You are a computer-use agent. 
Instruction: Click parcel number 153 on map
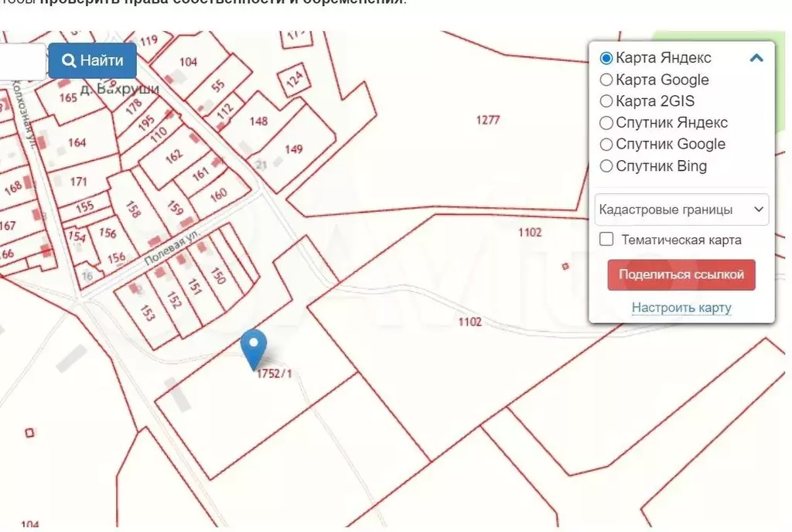[147, 313]
